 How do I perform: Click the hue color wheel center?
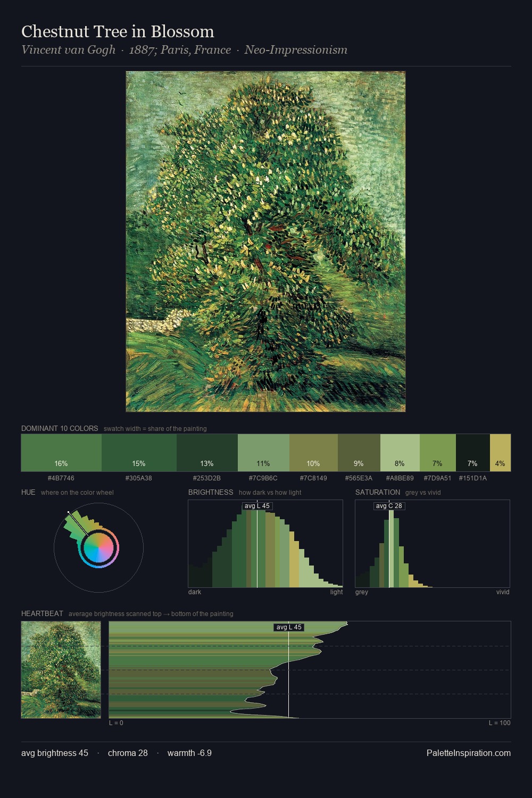(99, 547)
